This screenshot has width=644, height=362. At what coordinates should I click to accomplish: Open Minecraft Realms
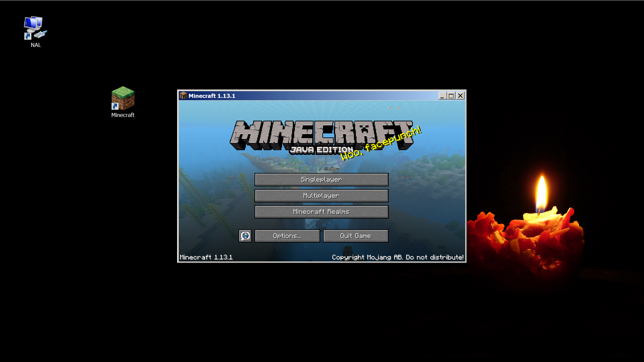321,212
